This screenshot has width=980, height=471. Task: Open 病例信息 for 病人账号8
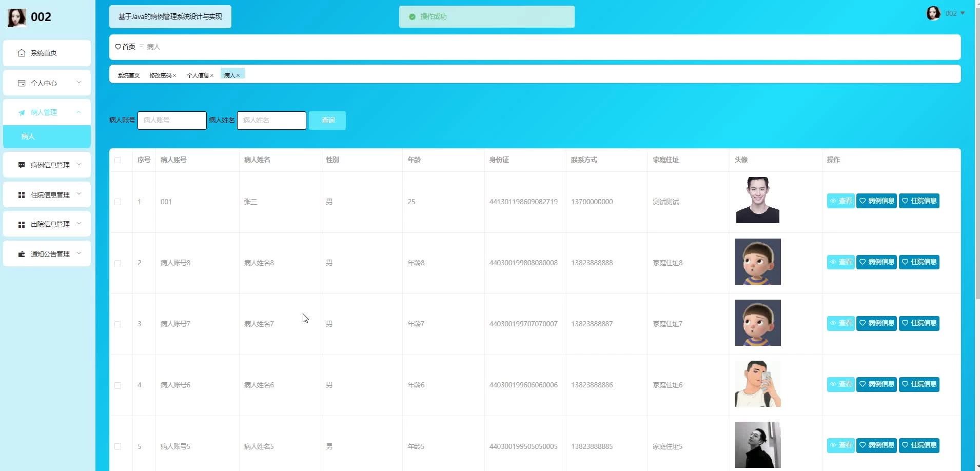coord(876,262)
